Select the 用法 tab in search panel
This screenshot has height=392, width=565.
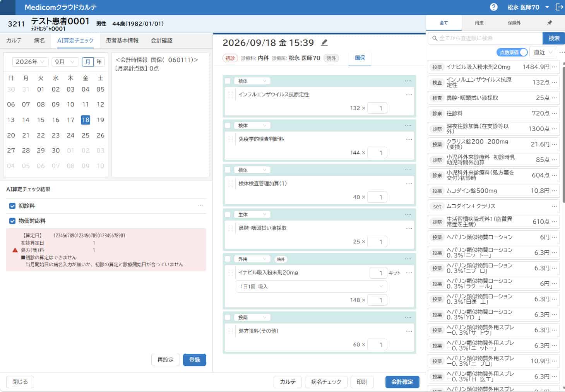pos(479,23)
